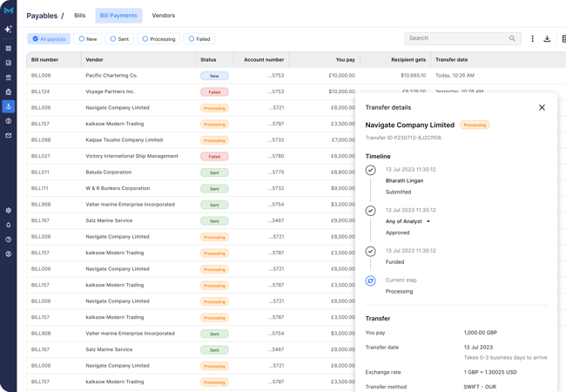Screen dimensions: 566x392
Task: Open the mail envelope icon in sidebar
Action: click(x=9, y=135)
